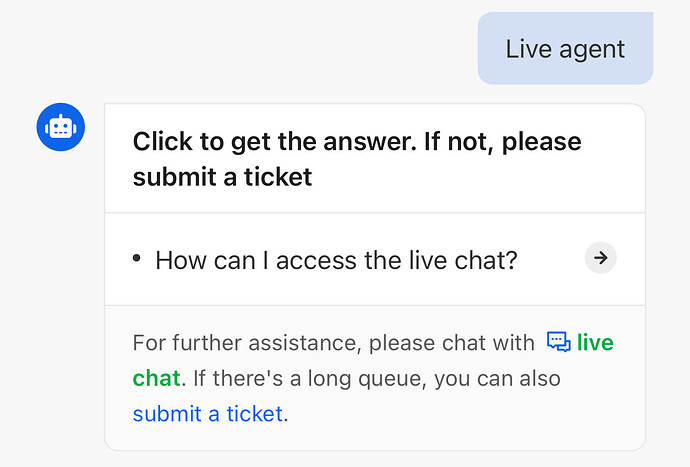The width and height of the screenshot is (690, 467).
Task: Expand the live chat FAQ answer via its arrow
Action: [x=601, y=258]
